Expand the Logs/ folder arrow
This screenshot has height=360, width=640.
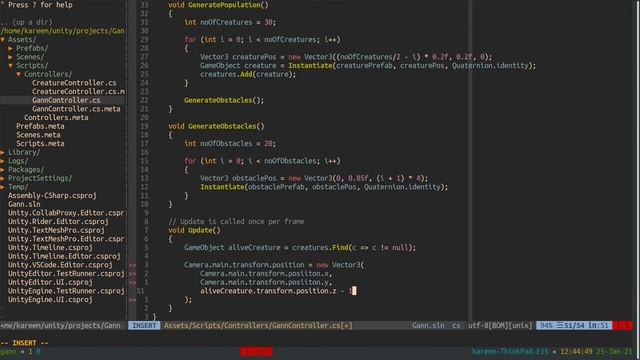(x=2, y=161)
